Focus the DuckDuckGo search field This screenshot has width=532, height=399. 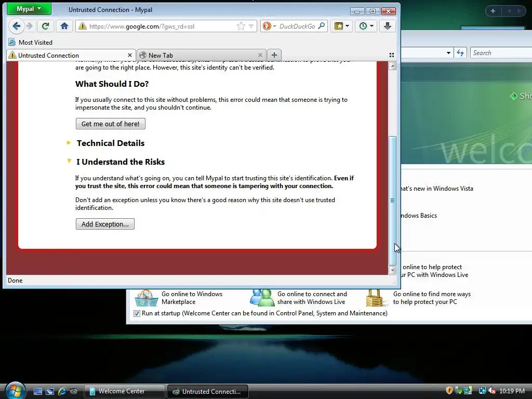click(x=297, y=26)
